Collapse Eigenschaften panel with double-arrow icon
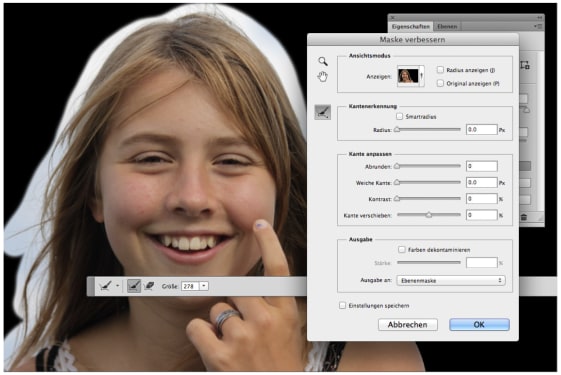The image size is (561, 375). [x=539, y=18]
